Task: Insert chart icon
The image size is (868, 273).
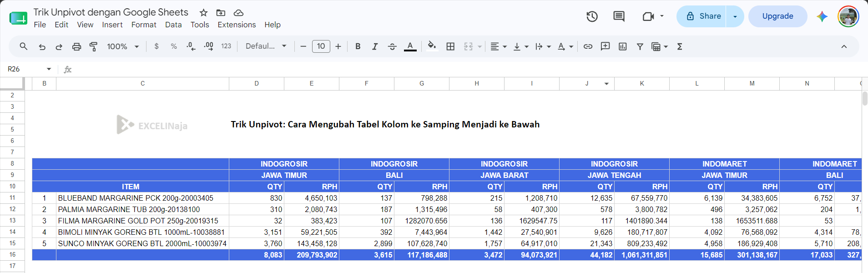Action: [623, 46]
